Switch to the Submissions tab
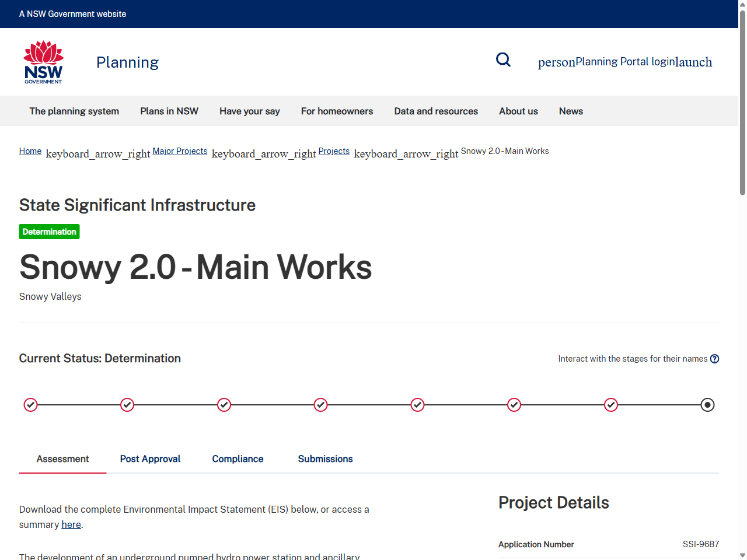The image size is (747, 560). [325, 459]
